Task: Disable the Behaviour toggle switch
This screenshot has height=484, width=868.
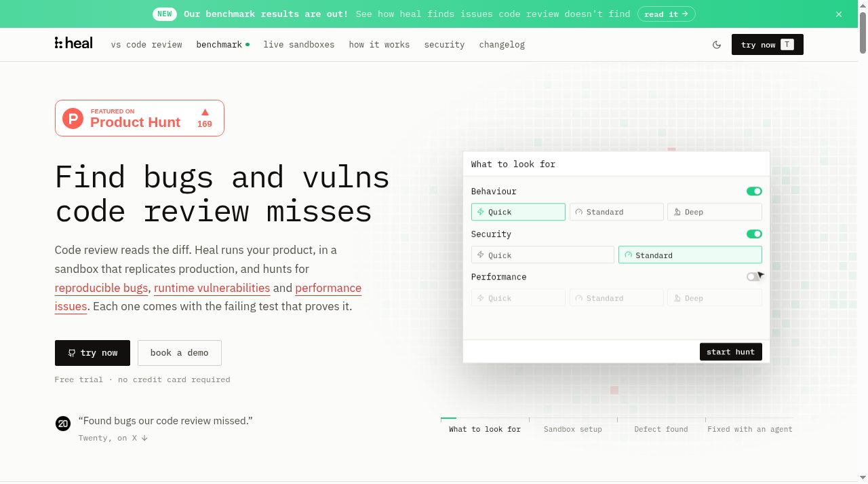Action: [754, 191]
